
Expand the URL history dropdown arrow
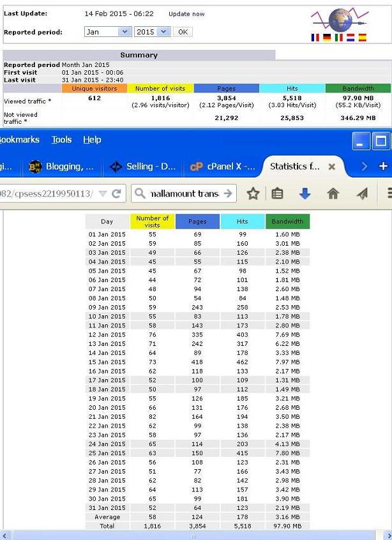pyautogui.click(x=102, y=194)
